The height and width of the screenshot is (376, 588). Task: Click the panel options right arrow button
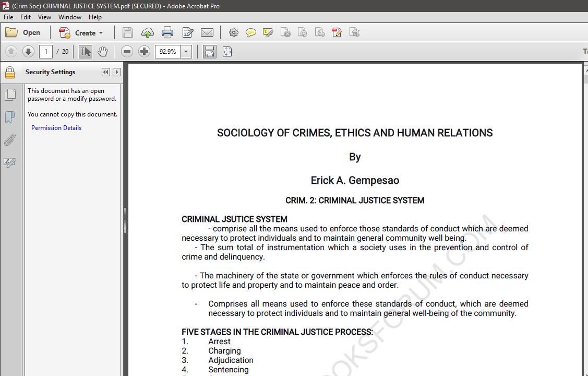pos(117,72)
